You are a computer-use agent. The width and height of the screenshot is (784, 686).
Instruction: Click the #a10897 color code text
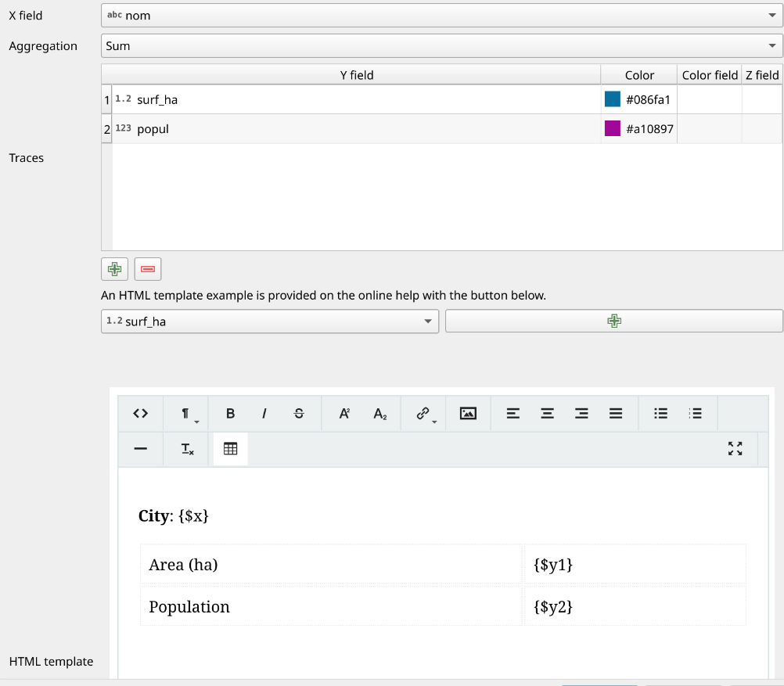(649, 129)
